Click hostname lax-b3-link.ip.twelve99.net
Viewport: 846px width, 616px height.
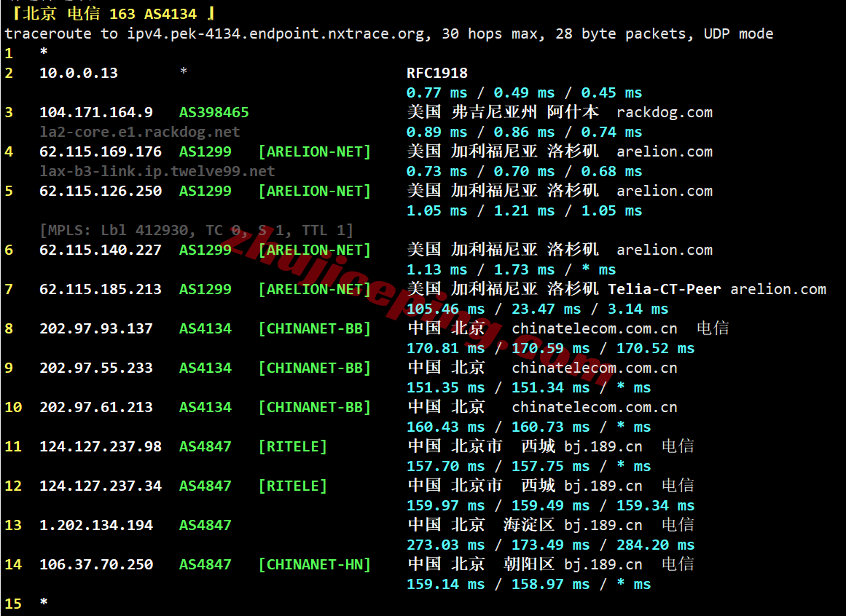point(157,171)
